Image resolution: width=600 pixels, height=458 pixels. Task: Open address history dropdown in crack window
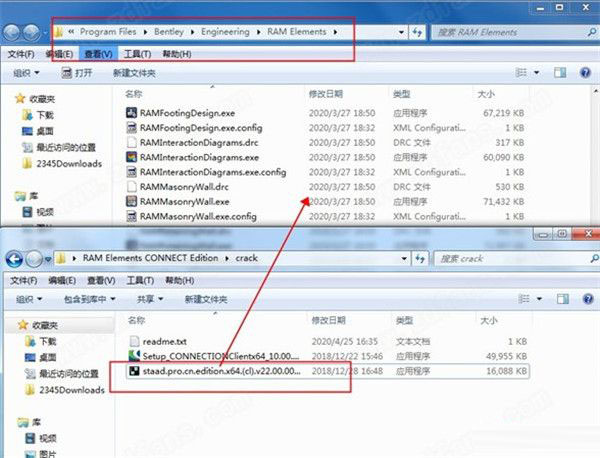[x=404, y=259]
